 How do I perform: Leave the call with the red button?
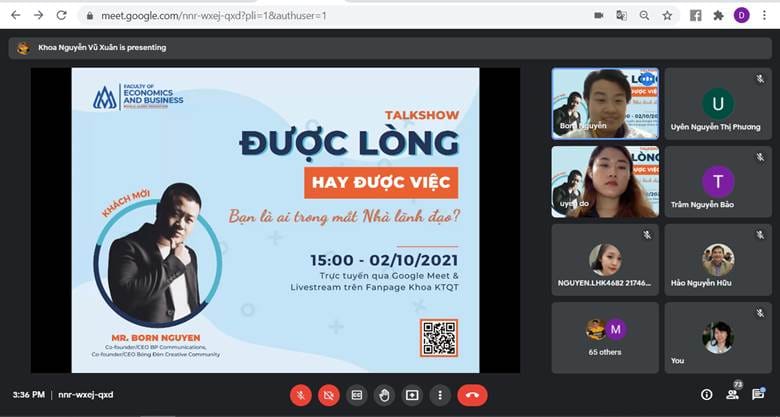point(472,395)
